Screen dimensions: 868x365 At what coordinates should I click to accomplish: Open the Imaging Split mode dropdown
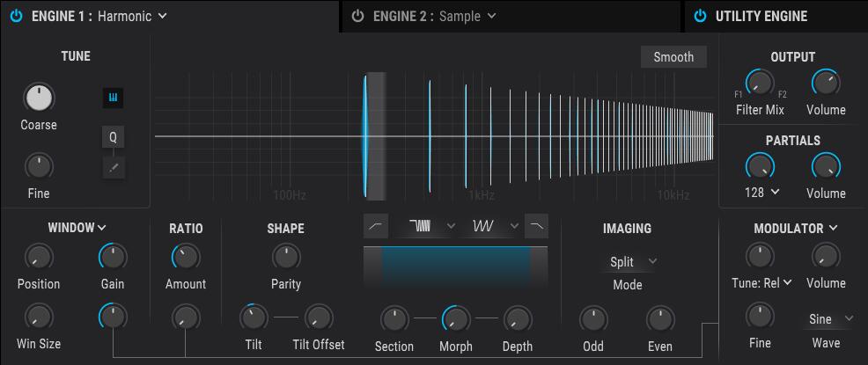pos(634,261)
